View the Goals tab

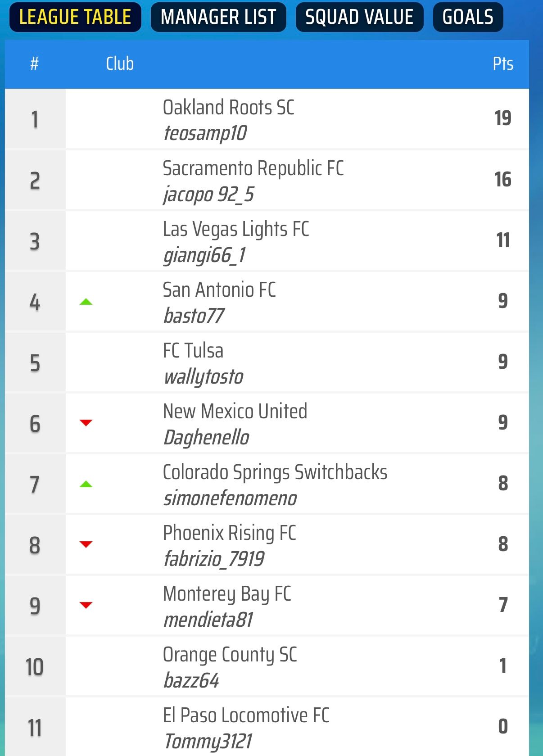pyautogui.click(x=468, y=17)
